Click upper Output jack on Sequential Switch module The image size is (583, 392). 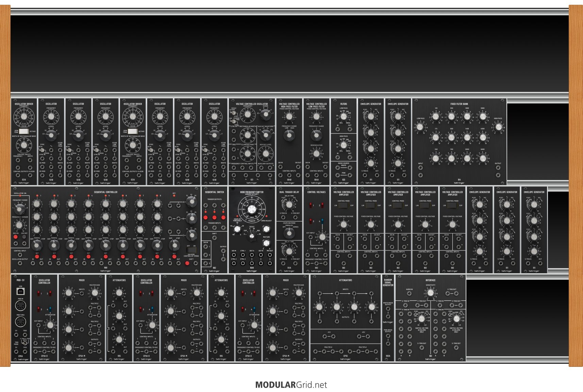pos(223,251)
